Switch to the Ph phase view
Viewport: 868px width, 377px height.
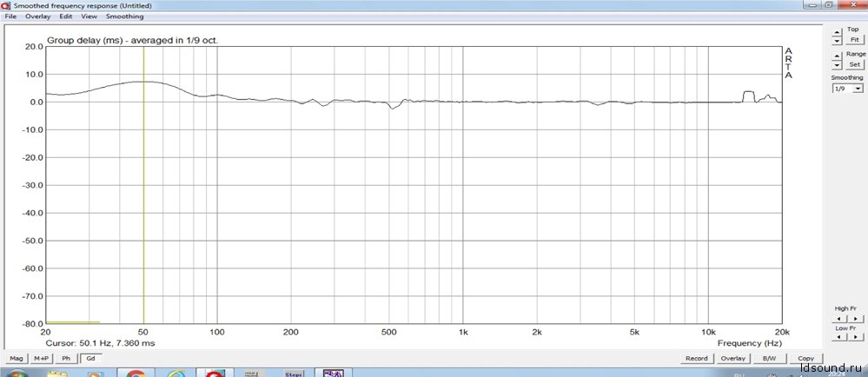66,359
